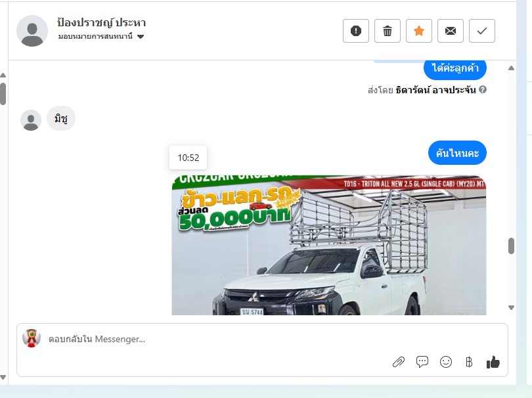Click page avatar icon in reply box
The width and height of the screenshot is (532, 398).
point(32,338)
